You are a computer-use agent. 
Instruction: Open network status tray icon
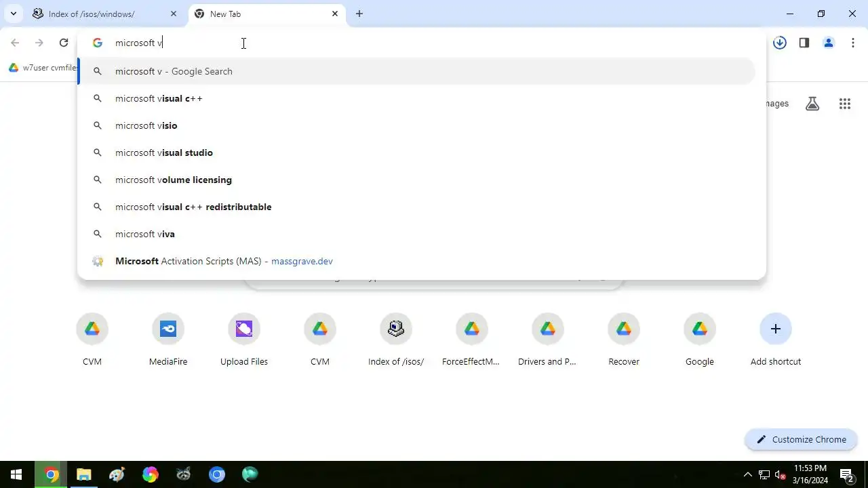(x=764, y=474)
